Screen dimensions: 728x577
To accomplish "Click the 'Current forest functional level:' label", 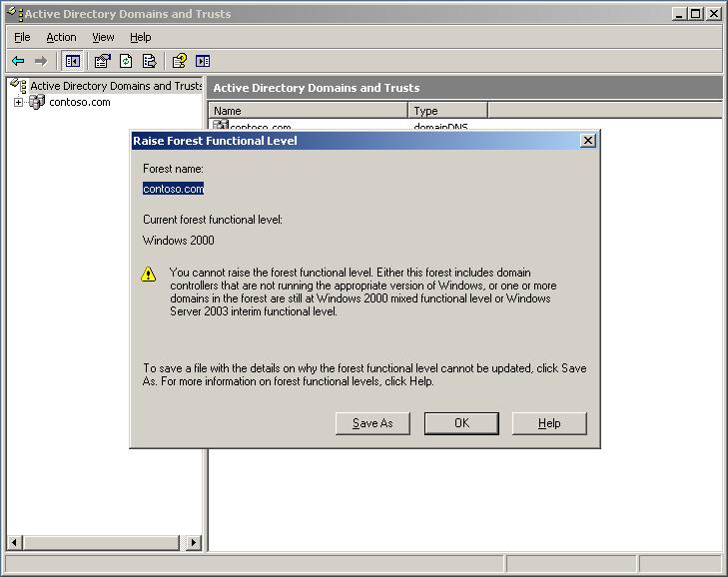I will 213,220.
